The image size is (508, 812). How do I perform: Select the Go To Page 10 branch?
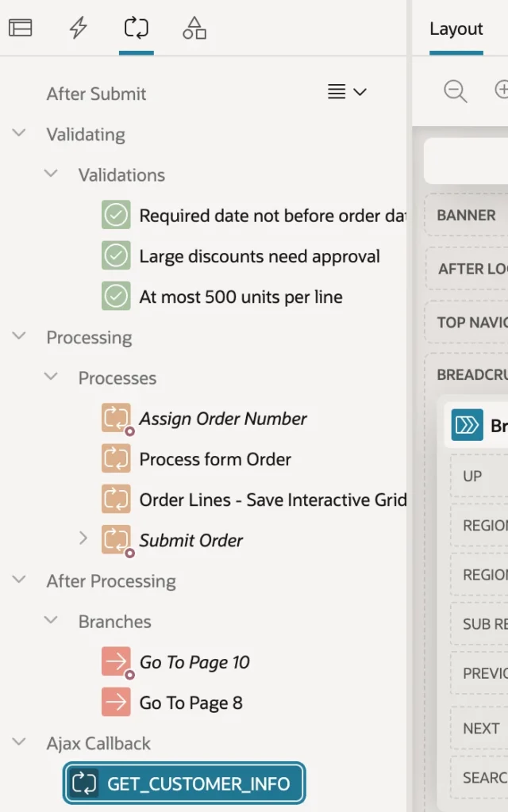coord(194,662)
